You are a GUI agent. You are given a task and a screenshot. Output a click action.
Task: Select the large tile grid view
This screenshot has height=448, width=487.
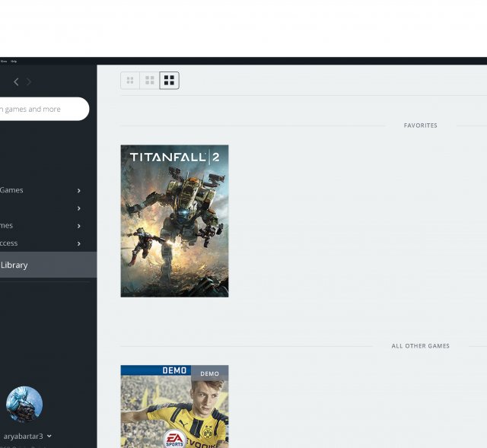pyautogui.click(x=169, y=81)
